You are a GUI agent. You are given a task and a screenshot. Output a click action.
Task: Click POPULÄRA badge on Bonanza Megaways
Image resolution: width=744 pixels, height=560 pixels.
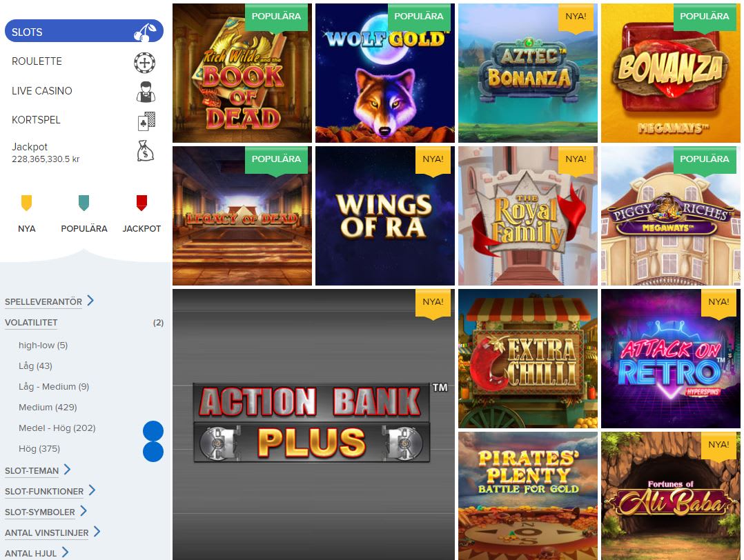point(705,18)
